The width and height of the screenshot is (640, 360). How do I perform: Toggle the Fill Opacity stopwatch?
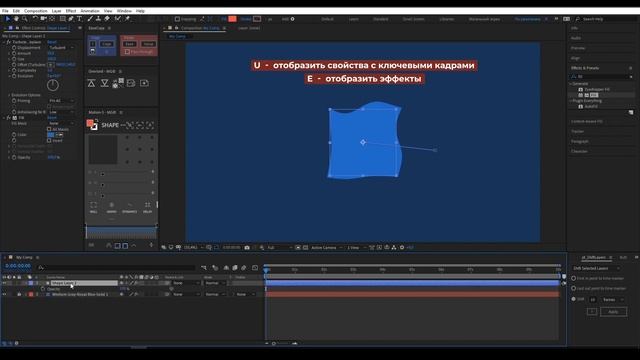pos(14,157)
